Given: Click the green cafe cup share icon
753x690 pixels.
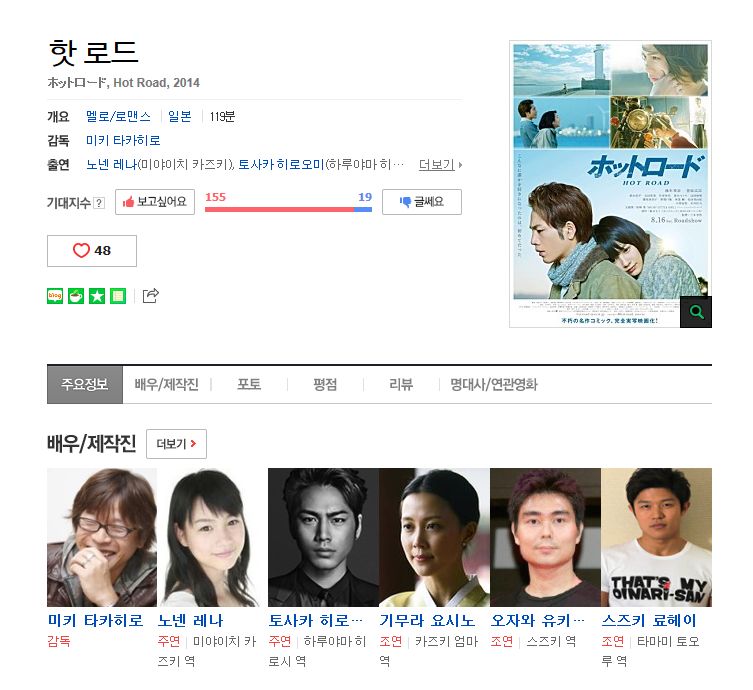Looking at the screenshot, I should pos(76,296).
